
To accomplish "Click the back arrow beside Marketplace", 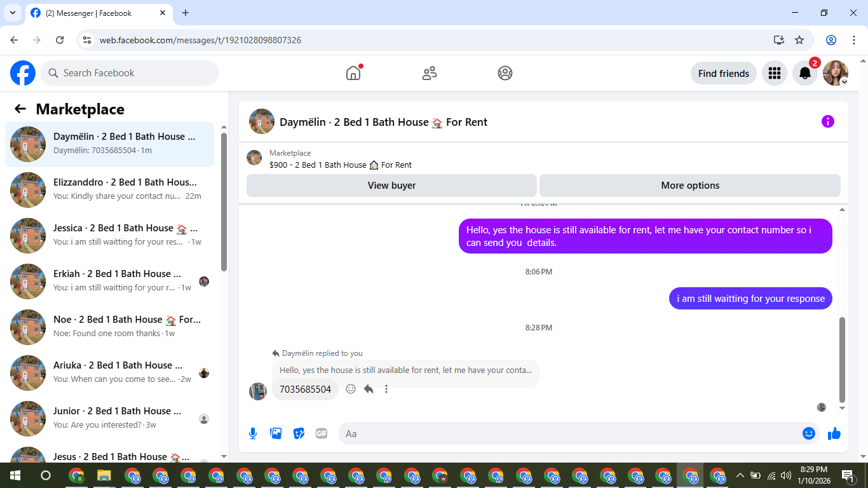I will tap(20, 109).
